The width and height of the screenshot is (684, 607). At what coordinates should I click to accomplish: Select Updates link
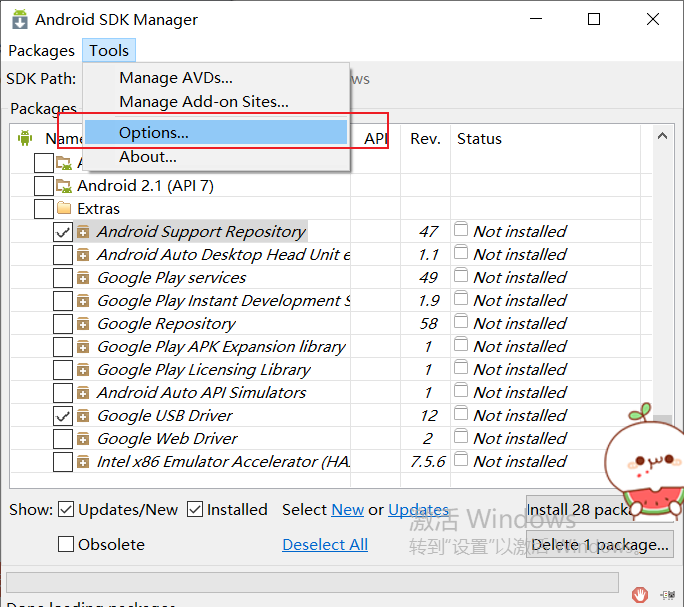[x=418, y=510]
